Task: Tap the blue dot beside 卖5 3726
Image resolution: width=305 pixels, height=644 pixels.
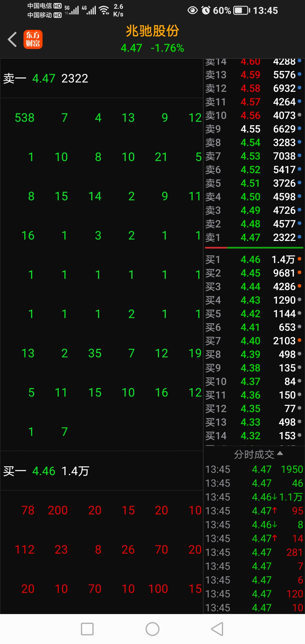Action: coord(299,183)
